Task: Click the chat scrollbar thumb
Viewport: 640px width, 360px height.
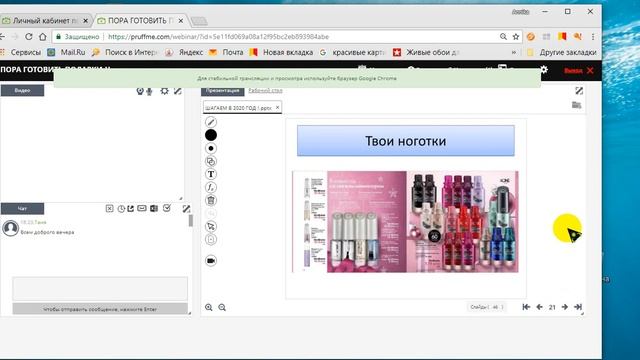Action: pos(191,221)
